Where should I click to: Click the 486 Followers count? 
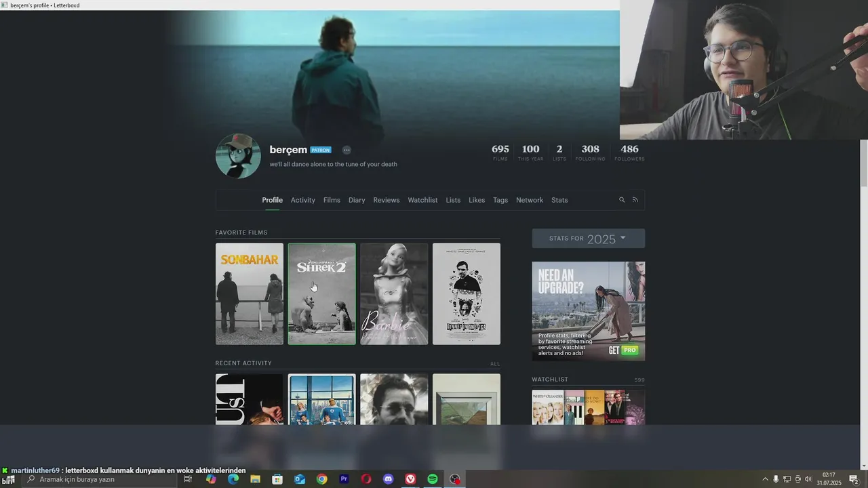(629, 152)
